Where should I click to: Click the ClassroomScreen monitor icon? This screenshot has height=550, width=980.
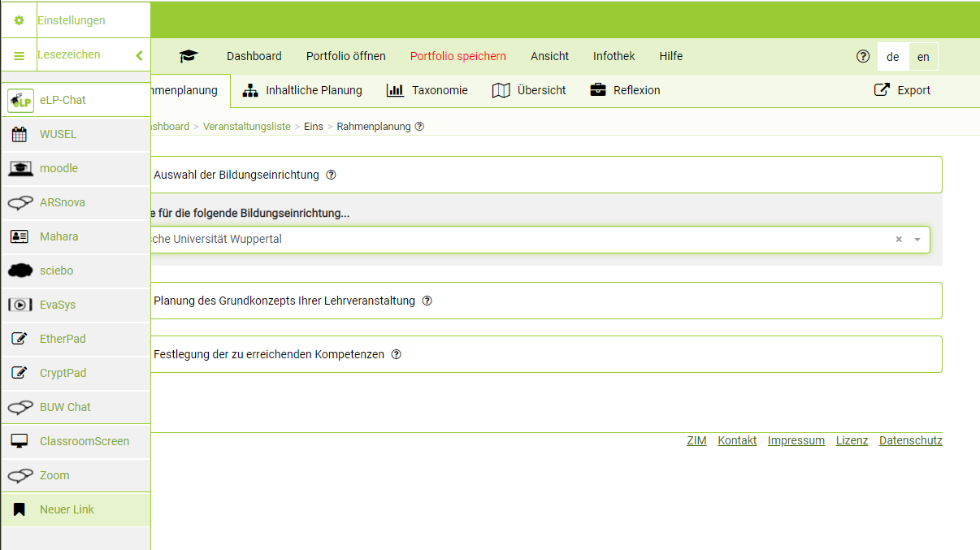20,442
